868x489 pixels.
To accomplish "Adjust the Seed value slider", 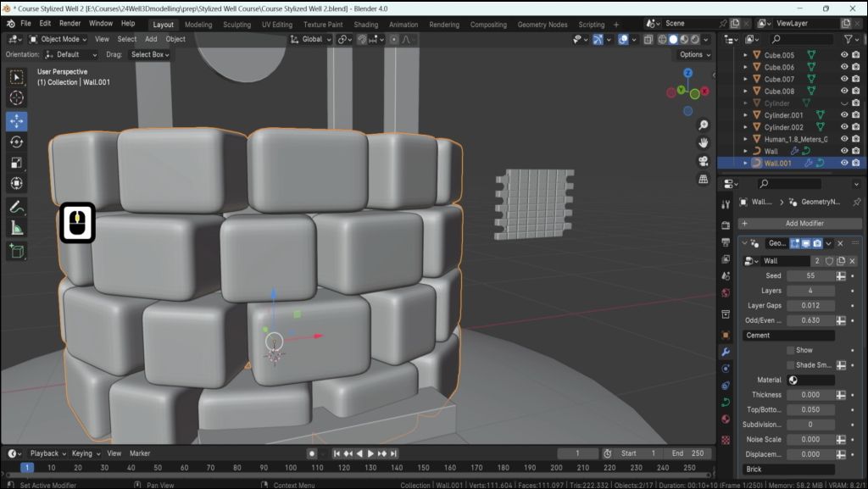I will 810,275.
